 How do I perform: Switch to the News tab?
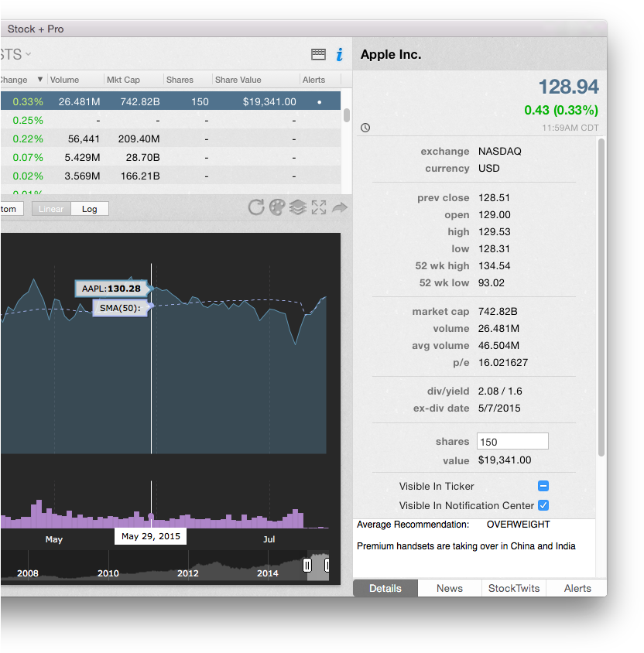coord(450,588)
